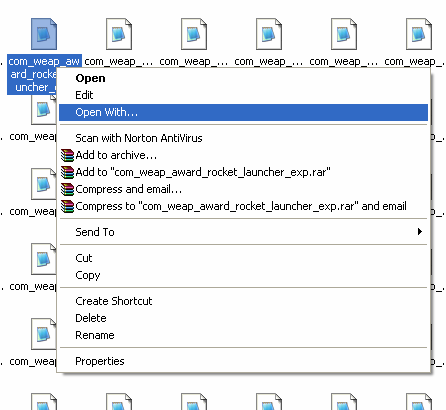Click WinRAR icon beside Compress and email

coord(67,189)
